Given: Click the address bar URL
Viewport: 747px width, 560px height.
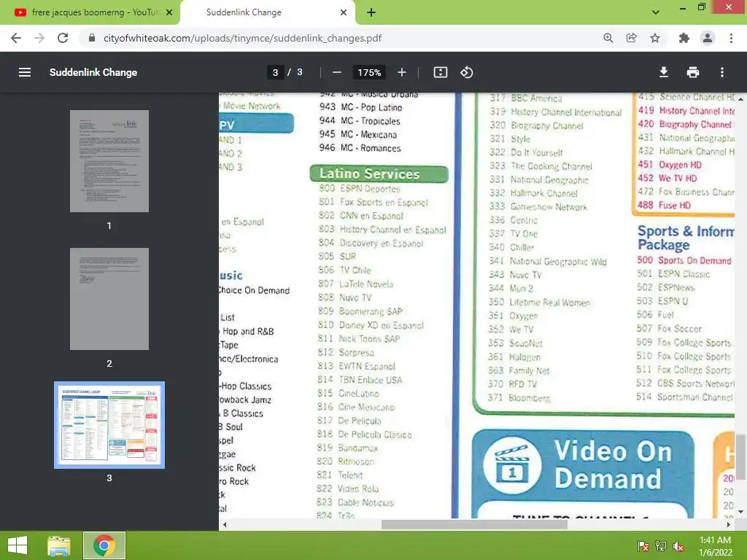Looking at the screenshot, I should pos(242,38).
